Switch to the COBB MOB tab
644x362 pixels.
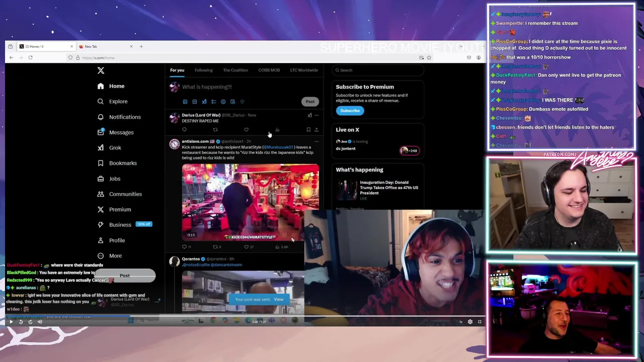[269, 70]
